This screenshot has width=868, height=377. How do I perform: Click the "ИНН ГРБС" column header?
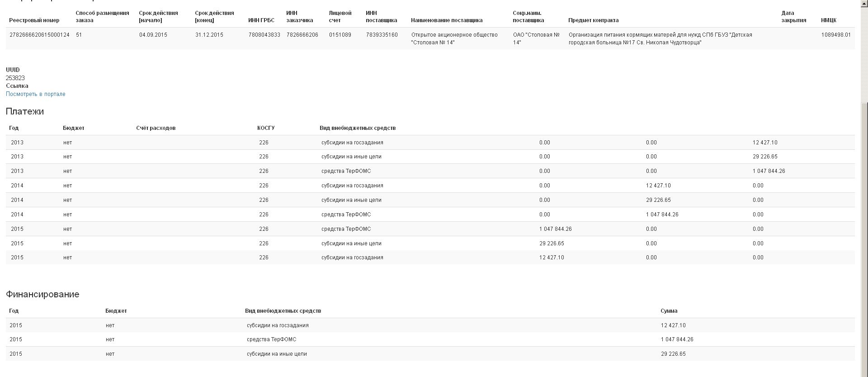point(261,20)
